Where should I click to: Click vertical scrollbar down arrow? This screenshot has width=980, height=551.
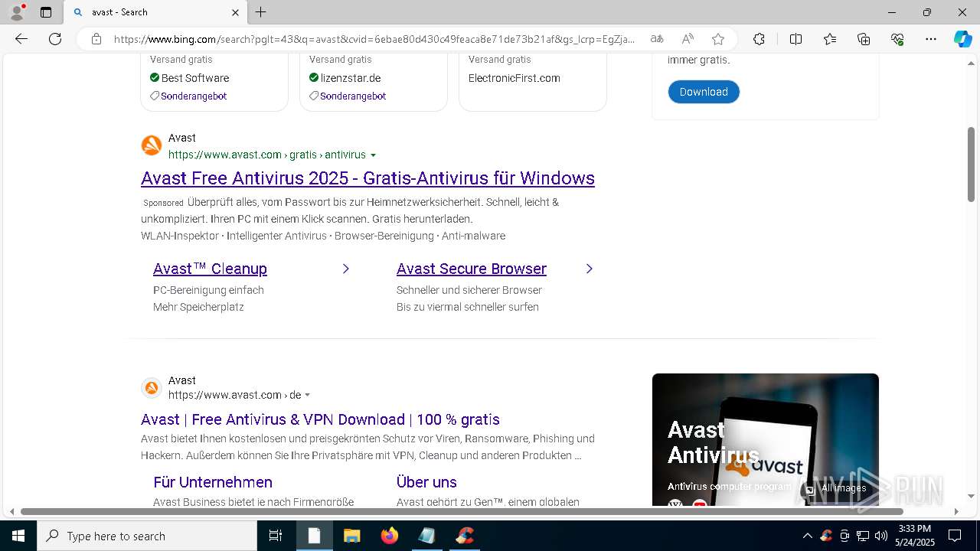coord(971,496)
